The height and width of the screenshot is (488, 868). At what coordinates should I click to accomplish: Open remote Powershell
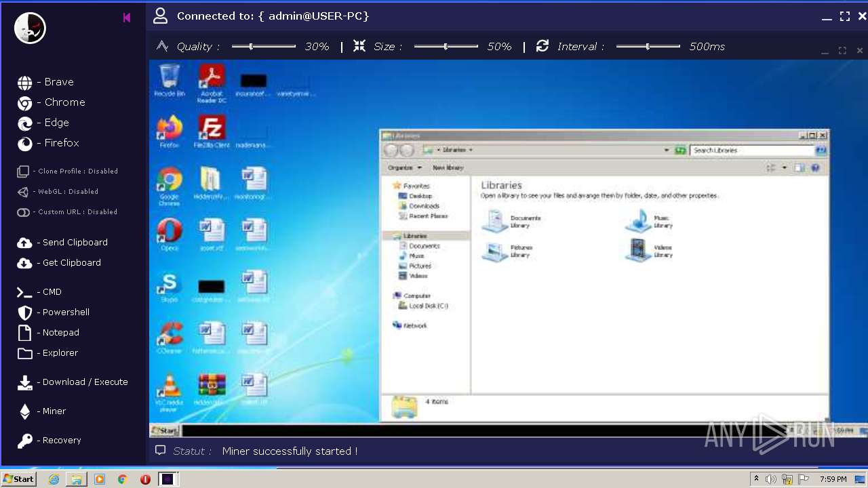pyautogui.click(x=53, y=312)
